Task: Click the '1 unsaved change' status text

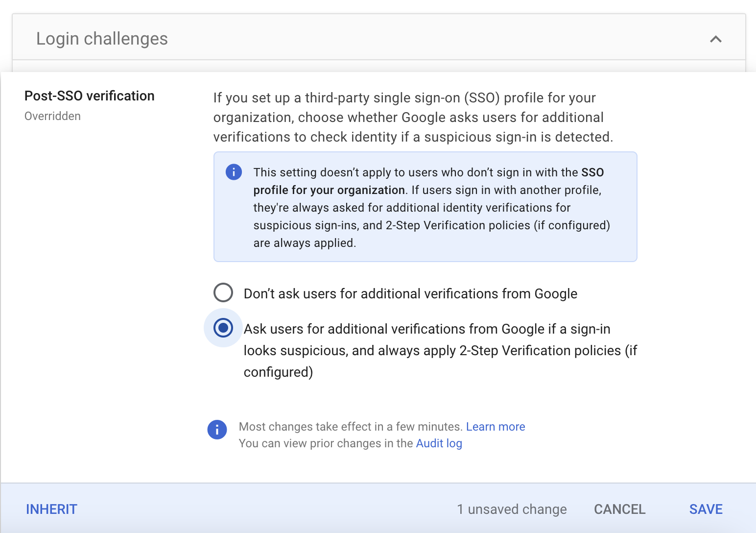Action: coord(512,509)
